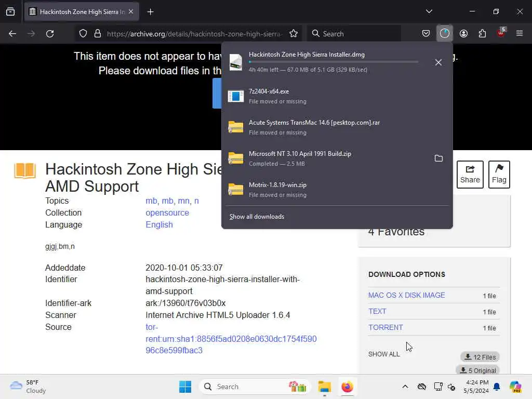This screenshot has height=399, width=532.
Task: Click the network status tray icon
Action: (x=438, y=387)
